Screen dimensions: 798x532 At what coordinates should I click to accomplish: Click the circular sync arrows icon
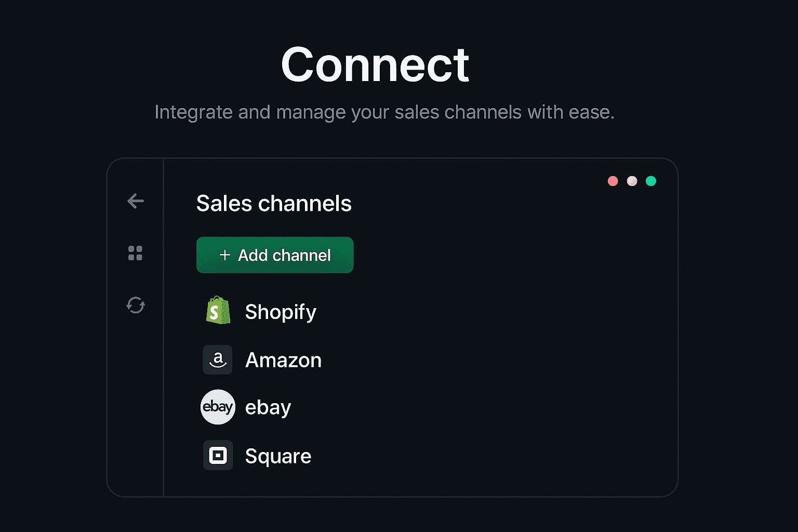(x=136, y=305)
